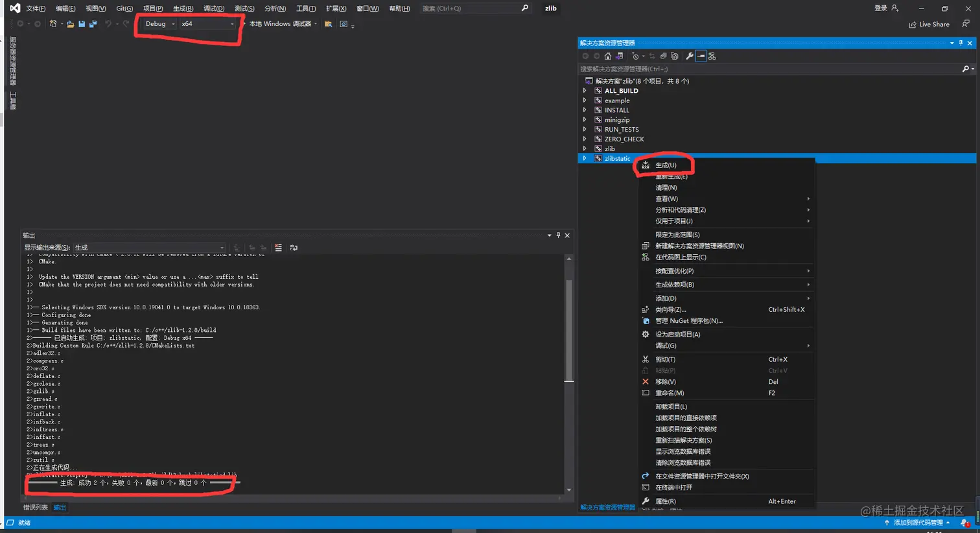Screen dimensions: 980x533
Task: Open the x64 platform dropdown
Action: (207, 24)
